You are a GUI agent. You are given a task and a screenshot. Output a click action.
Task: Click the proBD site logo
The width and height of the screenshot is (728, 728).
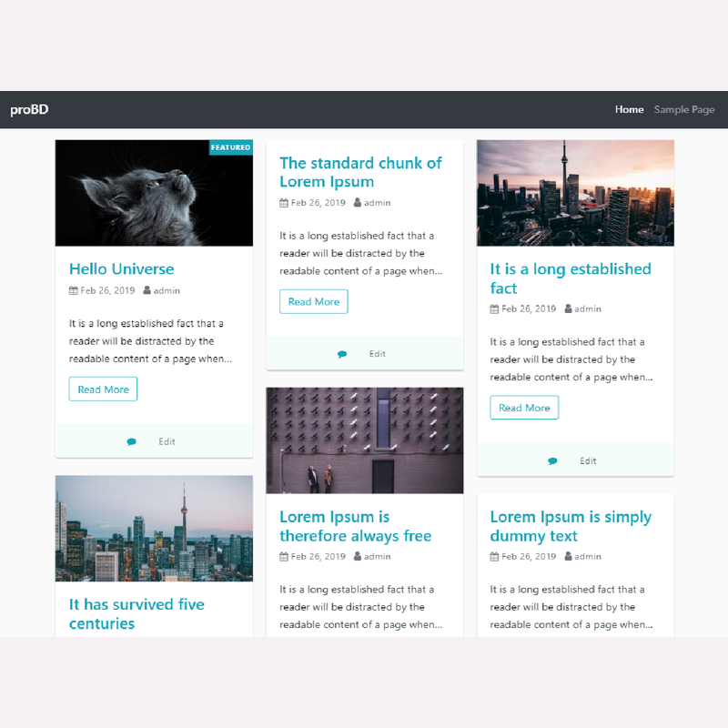[29, 110]
